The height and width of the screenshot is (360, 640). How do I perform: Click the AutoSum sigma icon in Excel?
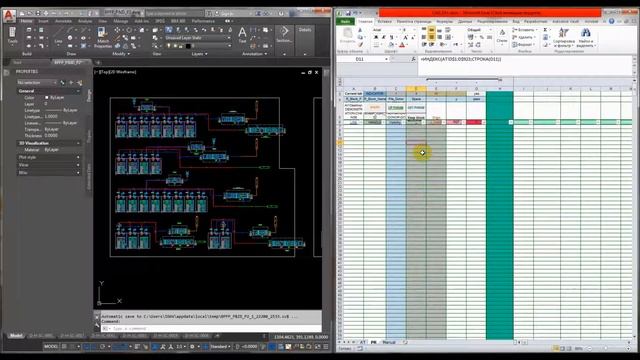click(x=545, y=30)
